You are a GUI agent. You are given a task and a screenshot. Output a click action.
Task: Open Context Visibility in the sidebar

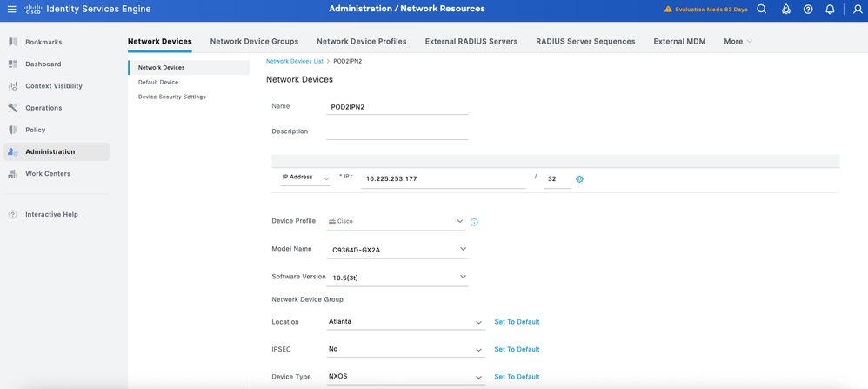[54, 86]
